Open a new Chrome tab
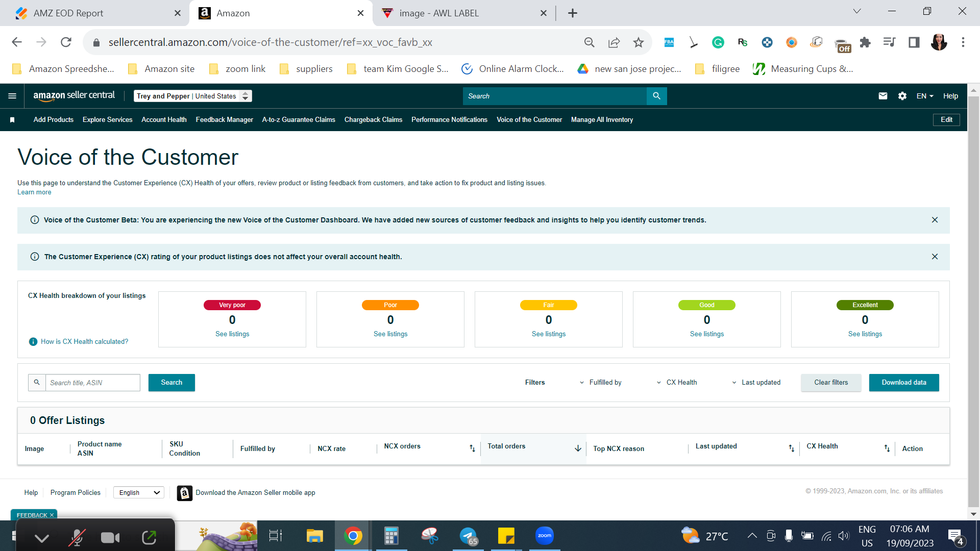 click(573, 13)
